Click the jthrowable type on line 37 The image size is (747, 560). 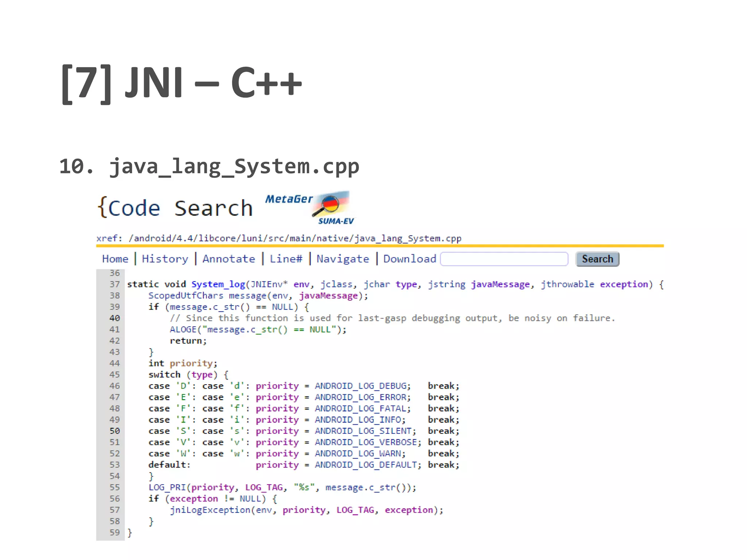tap(567, 284)
